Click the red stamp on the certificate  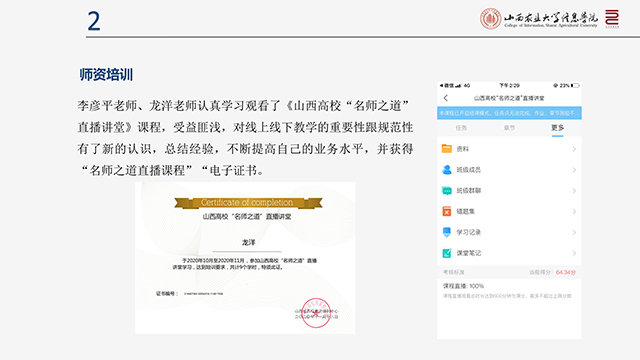(x=316, y=313)
